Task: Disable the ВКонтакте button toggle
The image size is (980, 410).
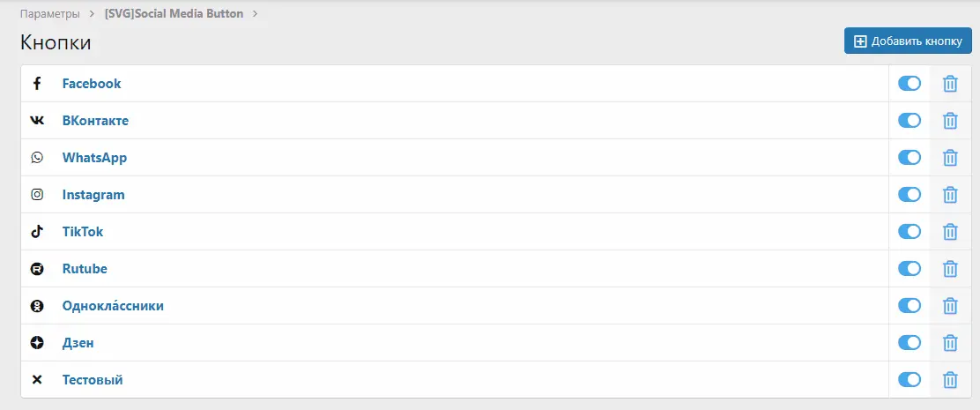Action: point(909,121)
